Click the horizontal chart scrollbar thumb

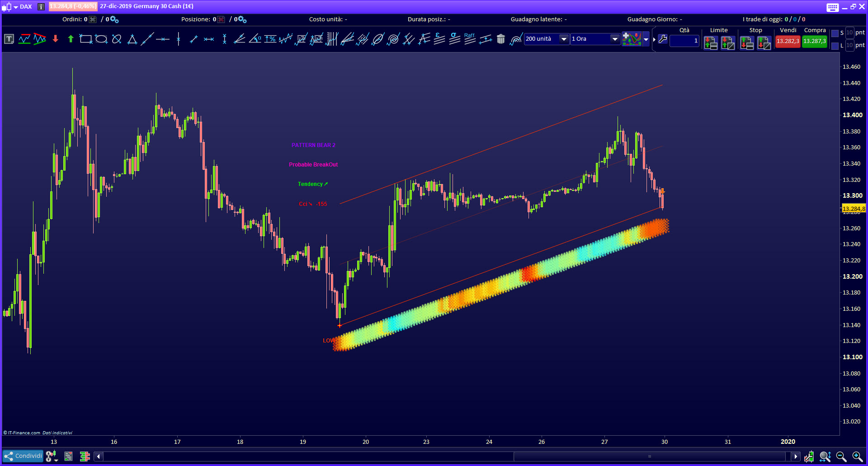click(x=649, y=456)
